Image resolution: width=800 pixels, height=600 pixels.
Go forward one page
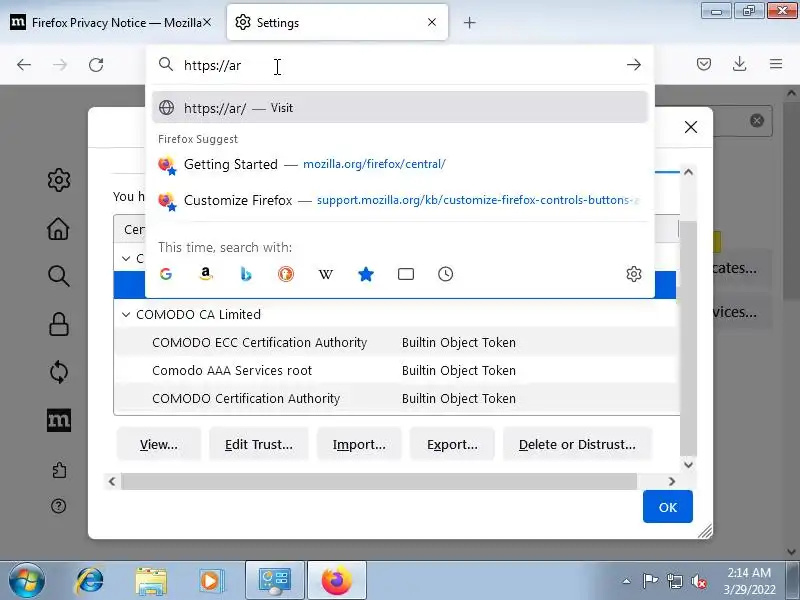pyautogui.click(x=60, y=65)
